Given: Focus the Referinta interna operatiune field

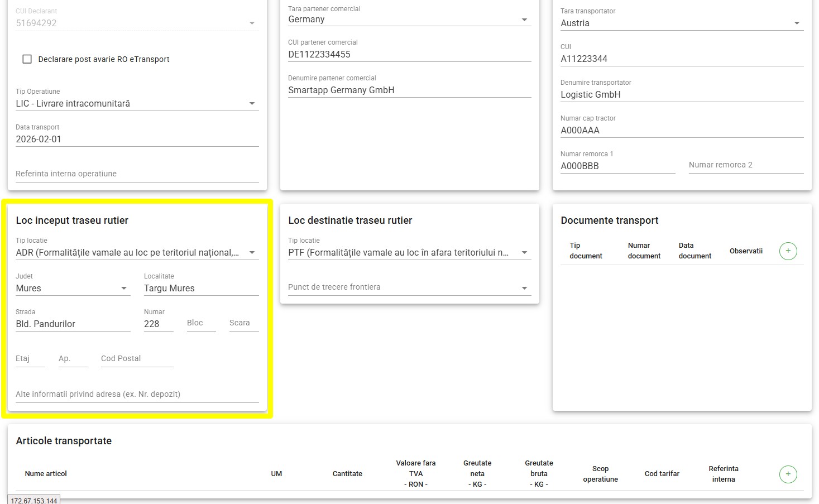Looking at the screenshot, I should [137, 174].
